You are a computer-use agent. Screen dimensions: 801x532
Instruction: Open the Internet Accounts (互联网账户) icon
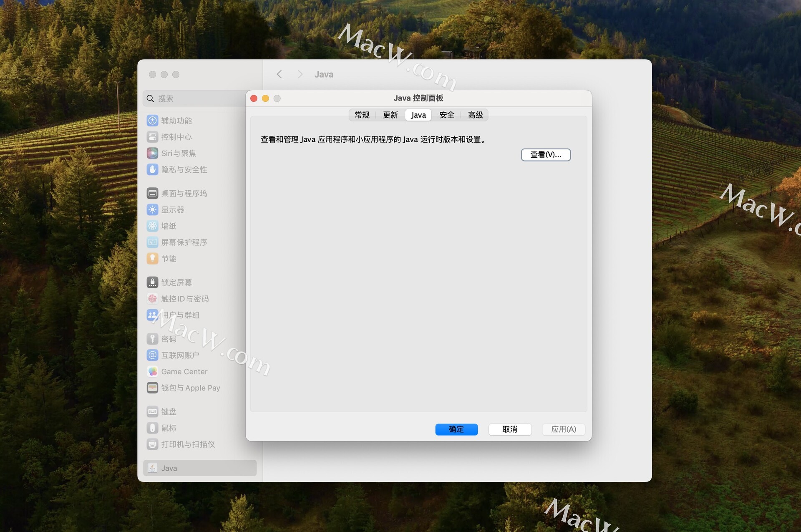click(x=152, y=355)
